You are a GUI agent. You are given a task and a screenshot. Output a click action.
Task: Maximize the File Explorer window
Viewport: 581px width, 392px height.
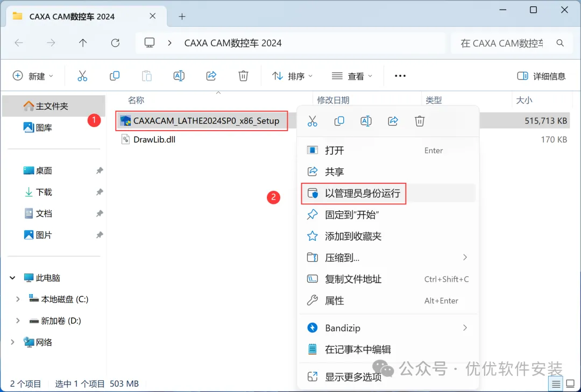(533, 10)
